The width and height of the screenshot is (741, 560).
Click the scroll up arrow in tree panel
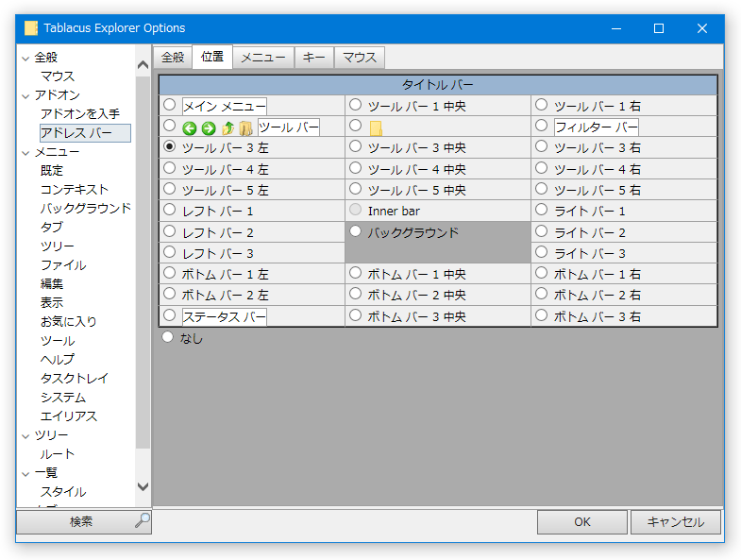(x=143, y=65)
